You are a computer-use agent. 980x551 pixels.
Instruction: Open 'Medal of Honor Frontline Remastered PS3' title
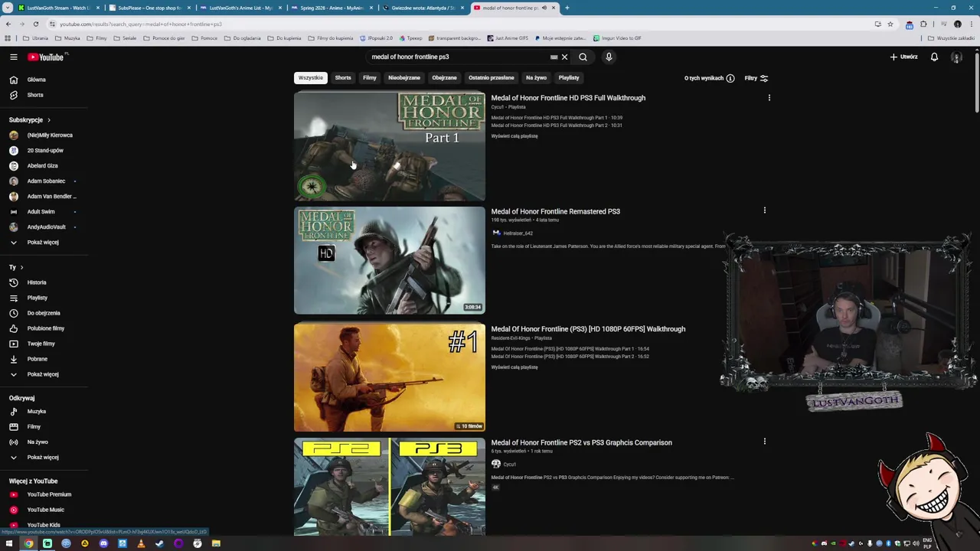(x=555, y=211)
